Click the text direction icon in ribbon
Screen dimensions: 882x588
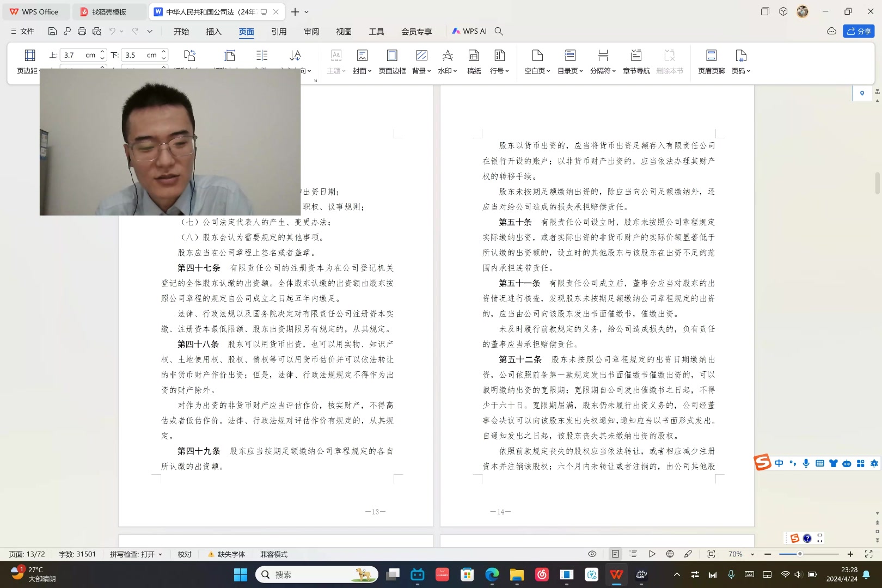[x=295, y=56]
